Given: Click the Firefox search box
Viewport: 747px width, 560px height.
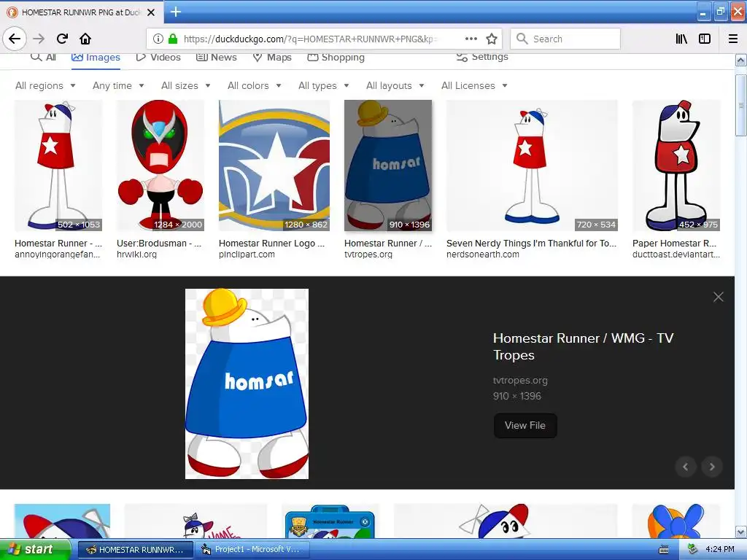Looking at the screenshot, I should pyautogui.click(x=565, y=39).
